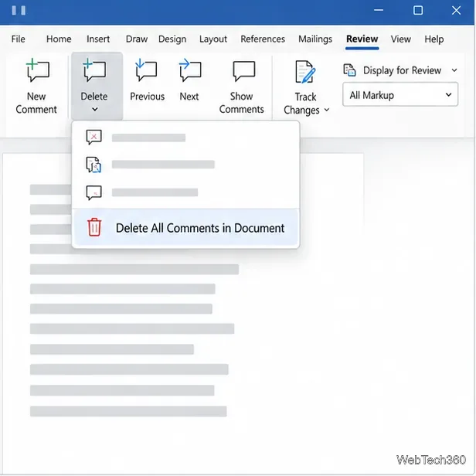Click the Display for Review icon
The width and height of the screenshot is (476, 476).
tap(349, 70)
